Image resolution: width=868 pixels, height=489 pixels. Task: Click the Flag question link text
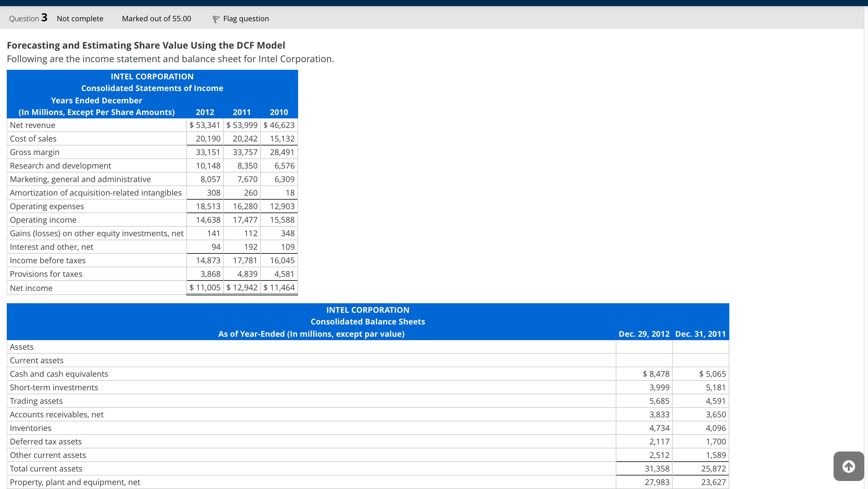pyautogui.click(x=246, y=19)
